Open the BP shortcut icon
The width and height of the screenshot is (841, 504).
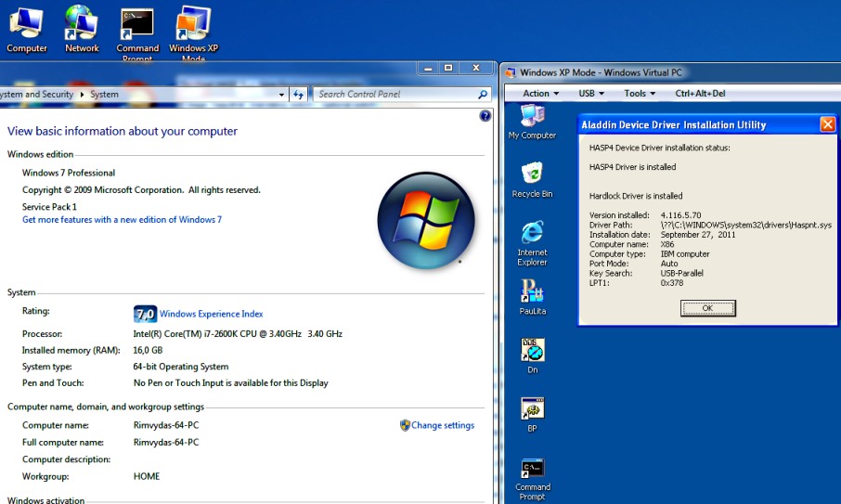point(532,415)
